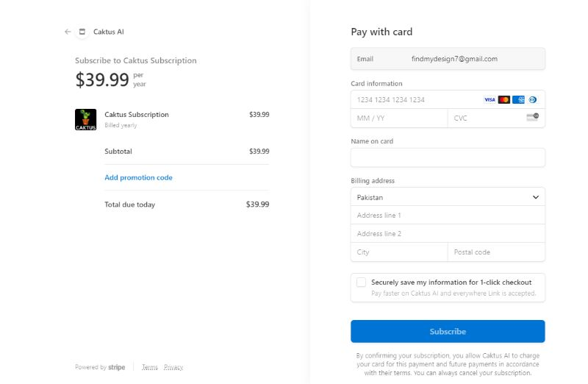Click the Caktus AI merchant store icon
This screenshot has height=384, width=588.
tap(82, 32)
